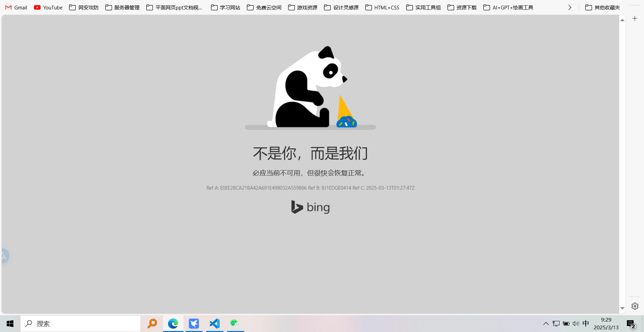The height and width of the screenshot is (332, 644).
Task: Open the Windows Start menu
Action: click(10, 324)
